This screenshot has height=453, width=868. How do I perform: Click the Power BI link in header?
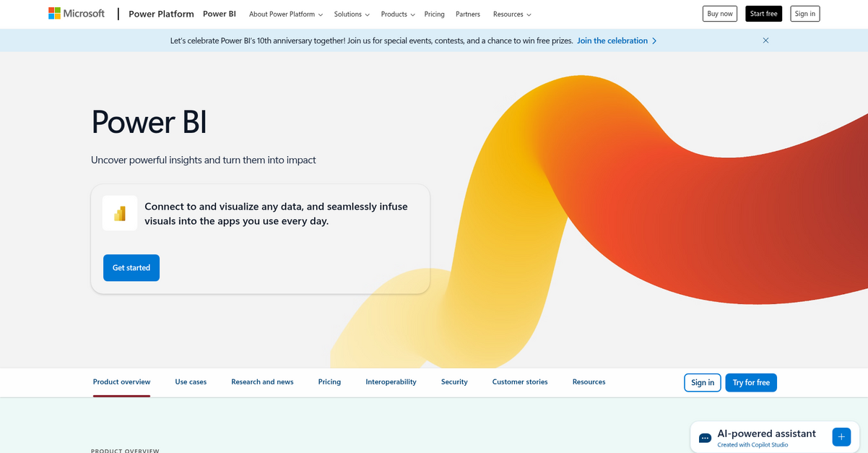(x=220, y=14)
